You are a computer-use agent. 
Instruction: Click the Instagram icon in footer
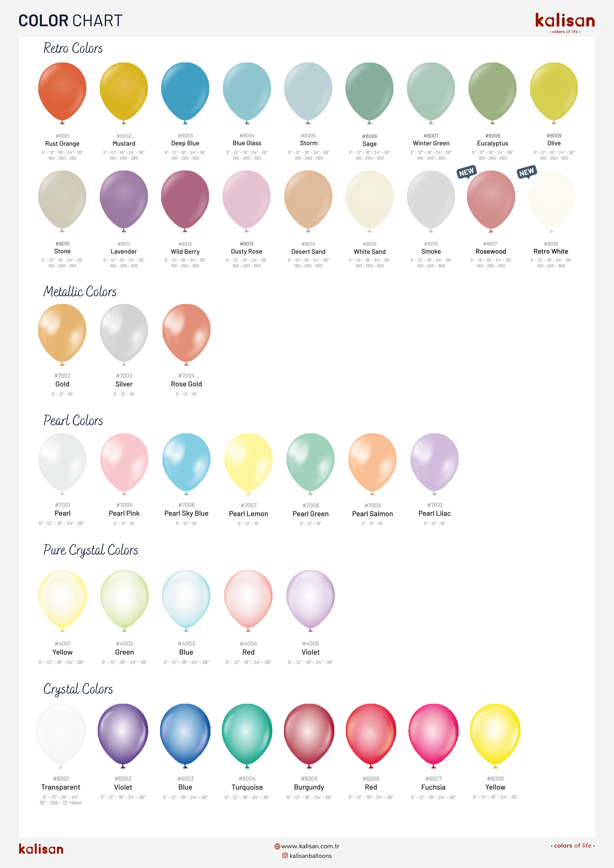click(x=285, y=855)
